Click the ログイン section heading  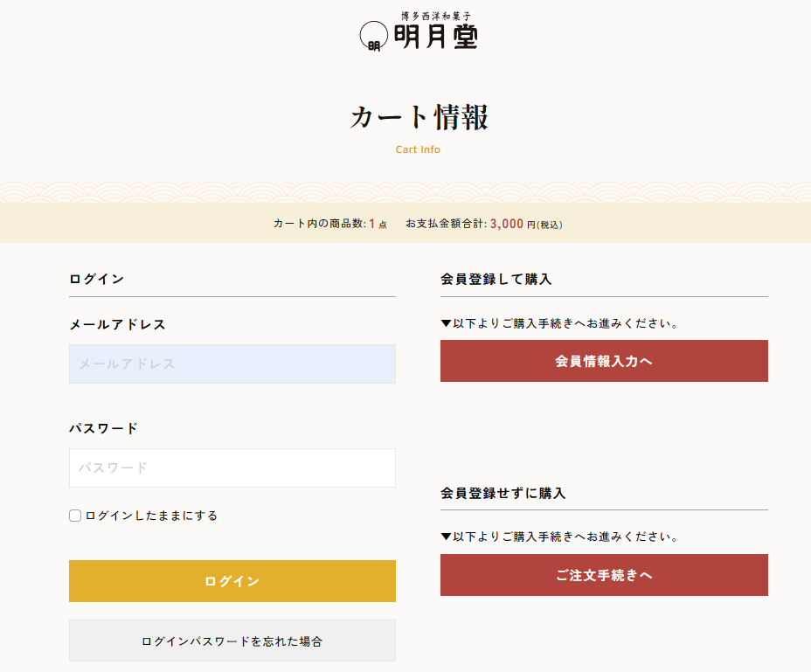tap(96, 279)
